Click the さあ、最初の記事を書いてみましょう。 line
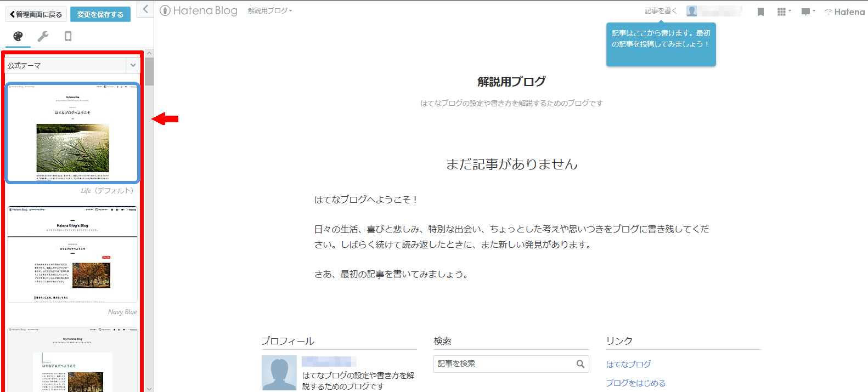The width and height of the screenshot is (868, 392). click(392, 274)
